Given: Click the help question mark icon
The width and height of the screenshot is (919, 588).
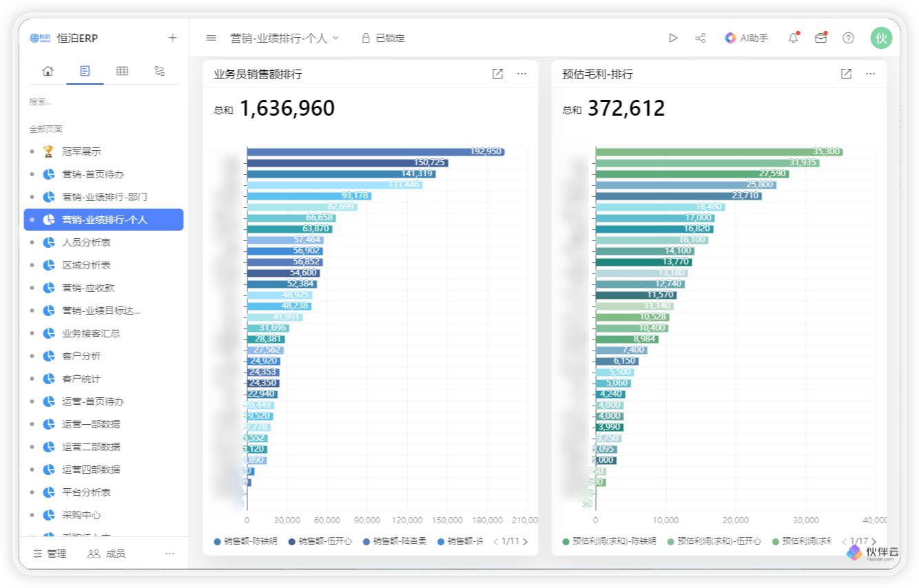Looking at the screenshot, I should (x=848, y=38).
